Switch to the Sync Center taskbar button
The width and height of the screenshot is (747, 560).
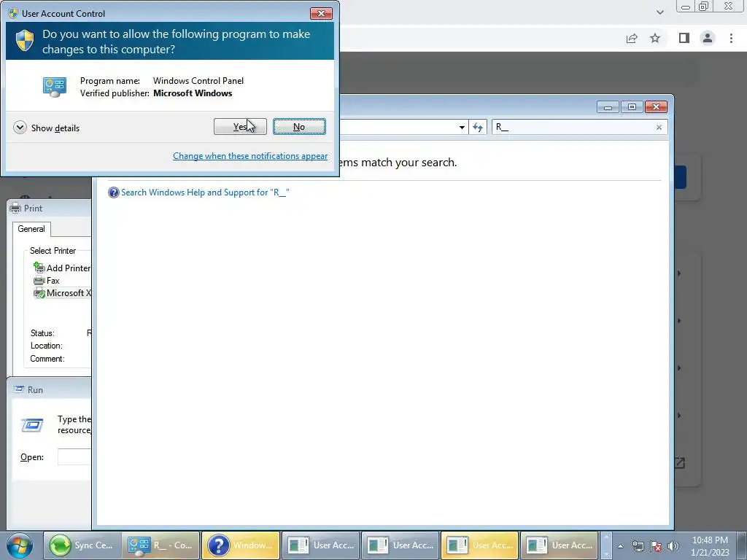pos(81,545)
